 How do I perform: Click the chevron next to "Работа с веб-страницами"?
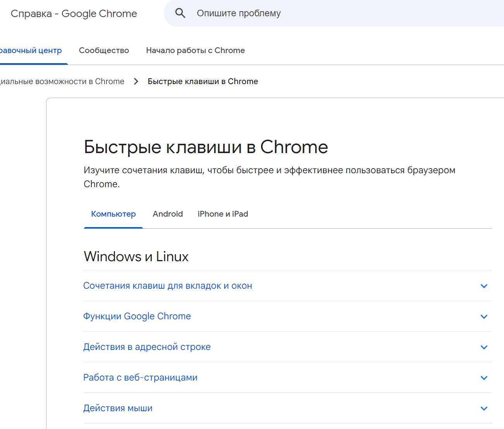point(484,378)
